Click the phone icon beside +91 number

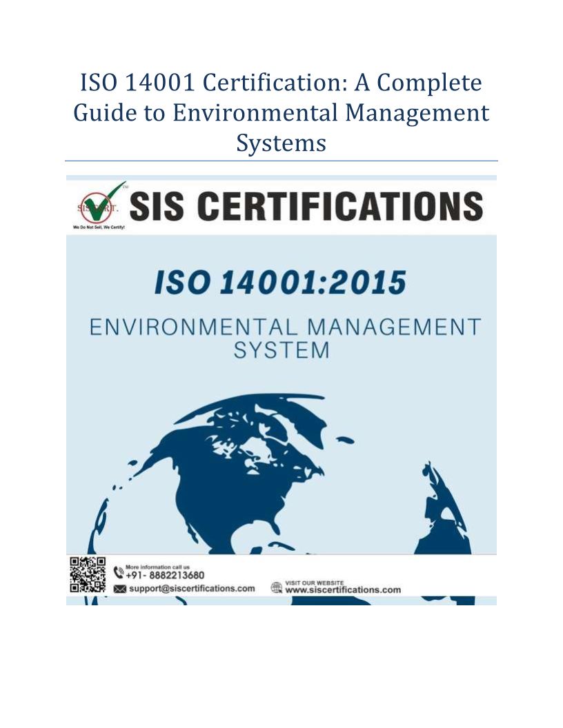[x=119, y=573]
